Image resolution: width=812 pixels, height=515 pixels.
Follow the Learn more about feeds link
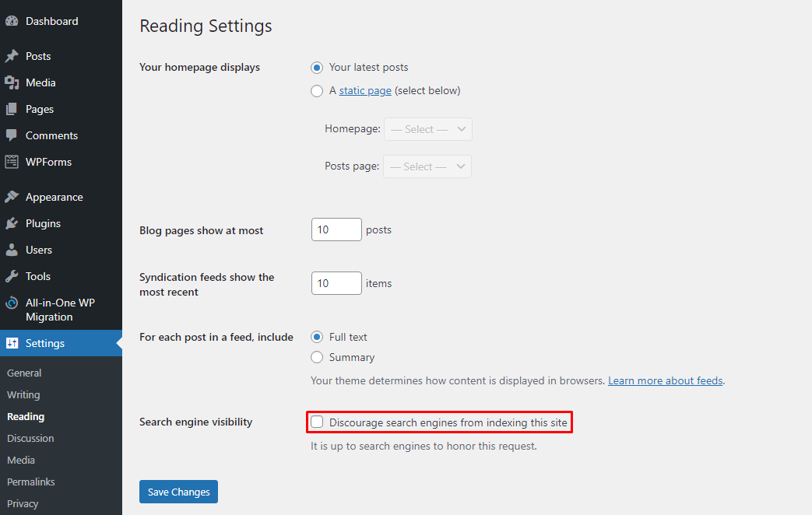pyautogui.click(x=665, y=380)
